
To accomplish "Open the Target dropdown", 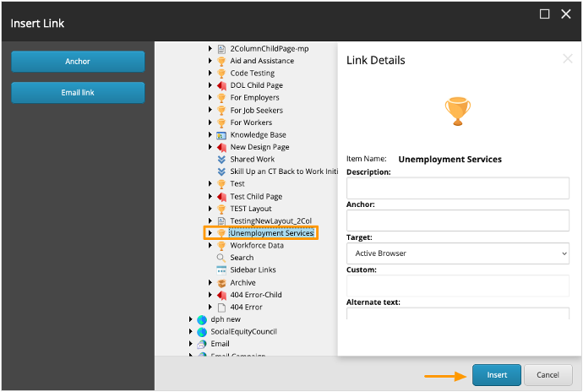I will tap(457, 253).
